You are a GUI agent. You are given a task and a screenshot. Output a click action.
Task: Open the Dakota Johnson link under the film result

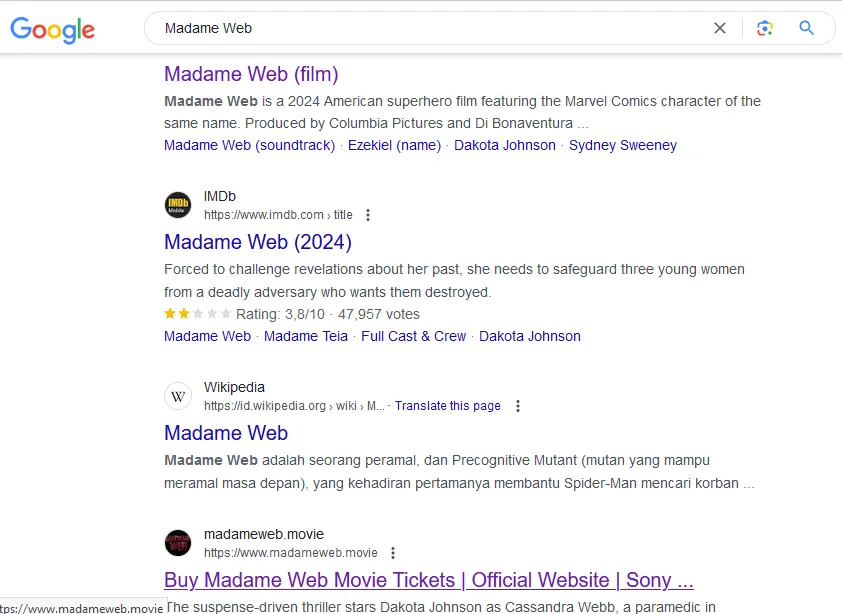(505, 145)
